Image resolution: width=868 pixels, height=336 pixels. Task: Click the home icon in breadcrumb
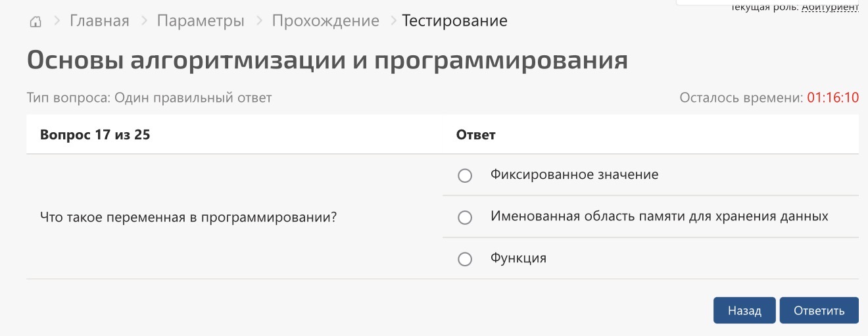click(36, 22)
